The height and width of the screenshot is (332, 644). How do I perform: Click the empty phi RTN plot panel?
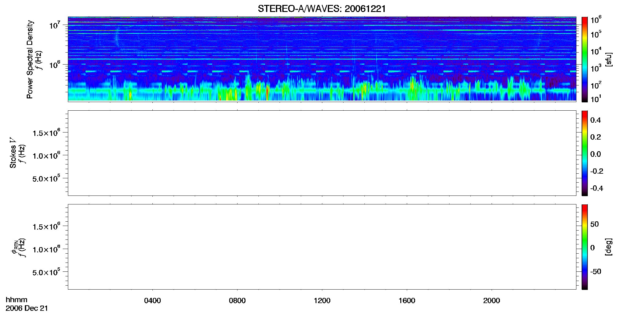coord(322,247)
